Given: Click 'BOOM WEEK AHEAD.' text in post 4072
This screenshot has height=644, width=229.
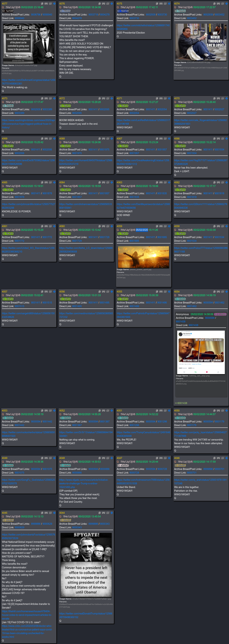Looking at the screenshot, I should coord(71,120).
